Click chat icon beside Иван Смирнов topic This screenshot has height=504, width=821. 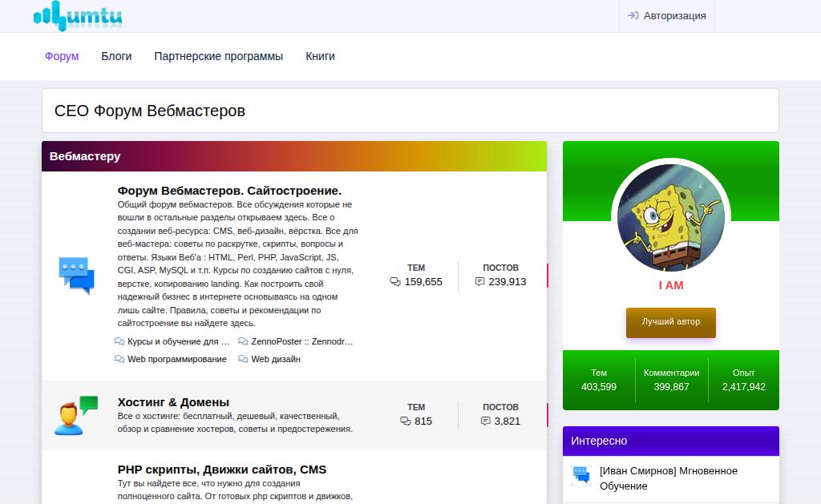pyautogui.click(x=581, y=474)
